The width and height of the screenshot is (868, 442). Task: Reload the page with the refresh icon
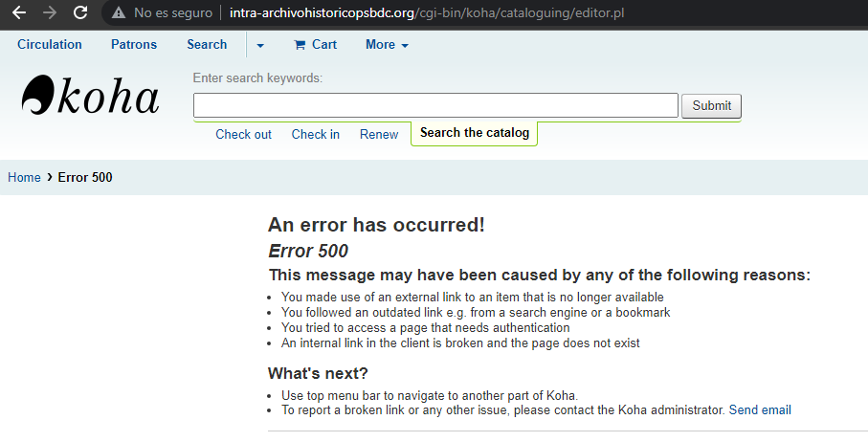pos(80,13)
